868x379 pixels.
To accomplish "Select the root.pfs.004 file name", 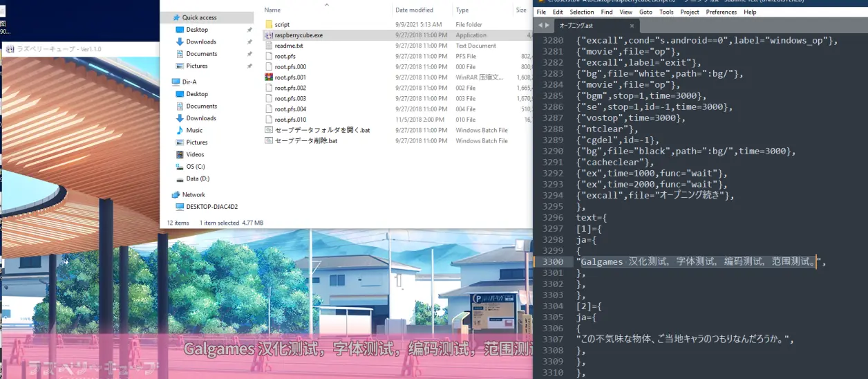I will [290, 109].
